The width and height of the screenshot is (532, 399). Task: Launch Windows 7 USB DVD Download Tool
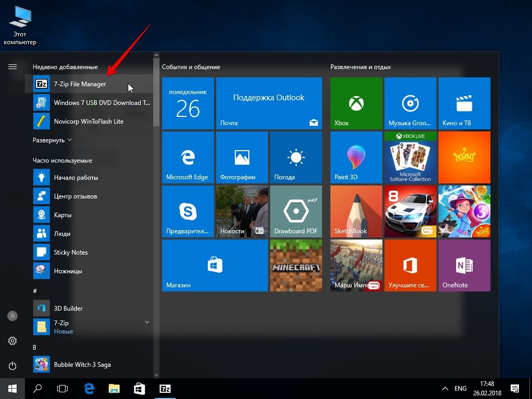(89, 102)
